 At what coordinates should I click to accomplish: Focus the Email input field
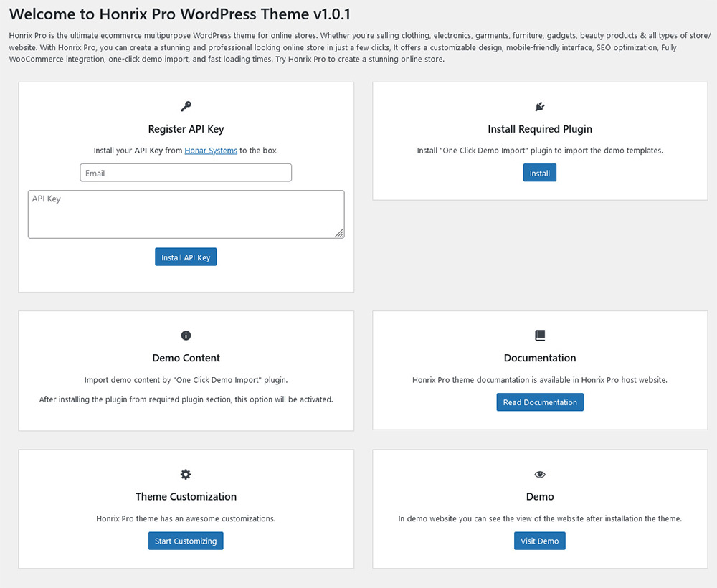click(x=186, y=173)
